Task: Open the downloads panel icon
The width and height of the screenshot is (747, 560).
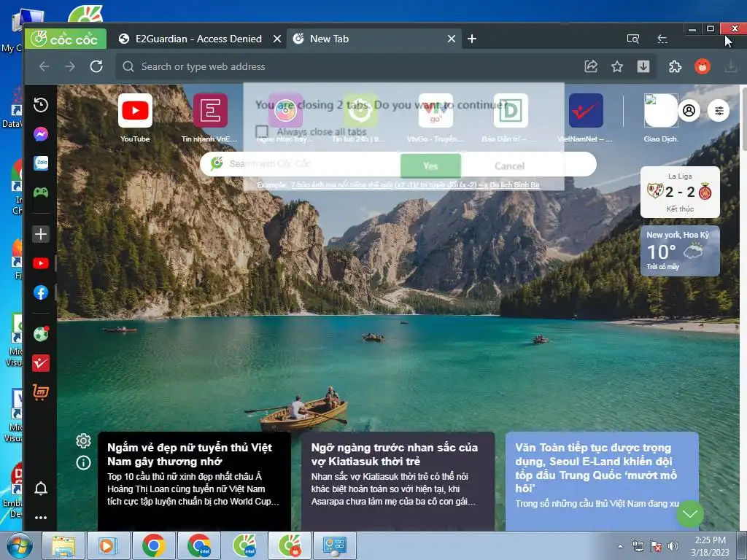Action: click(643, 66)
